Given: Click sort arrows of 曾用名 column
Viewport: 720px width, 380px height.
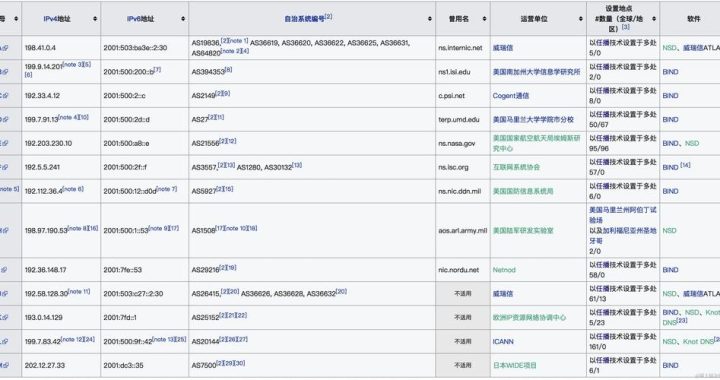Looking at the screenshot, I should pyautogui.click(x=484, y=19).
